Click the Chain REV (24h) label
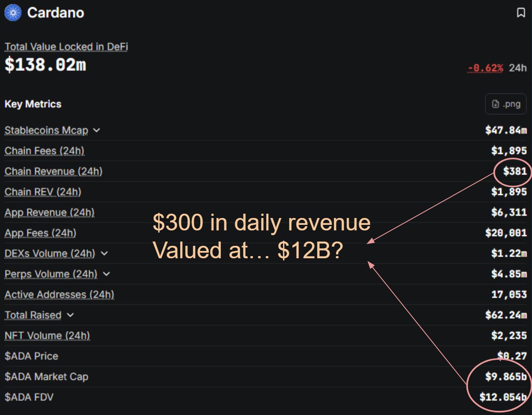Screen dimensions: 532x415 point(43,192)
